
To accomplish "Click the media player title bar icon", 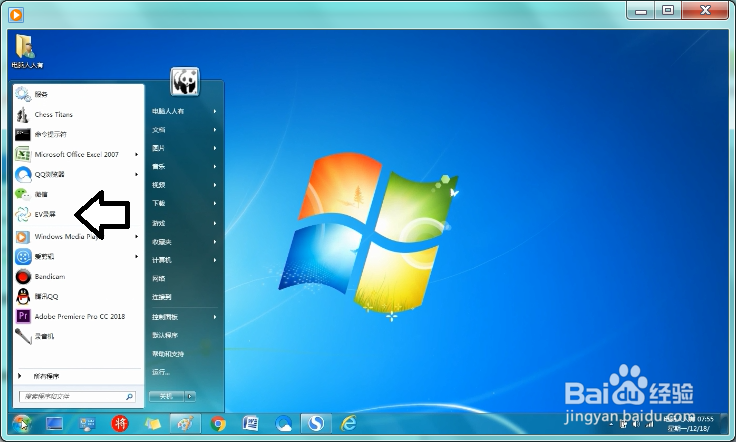I will point(16,15).
